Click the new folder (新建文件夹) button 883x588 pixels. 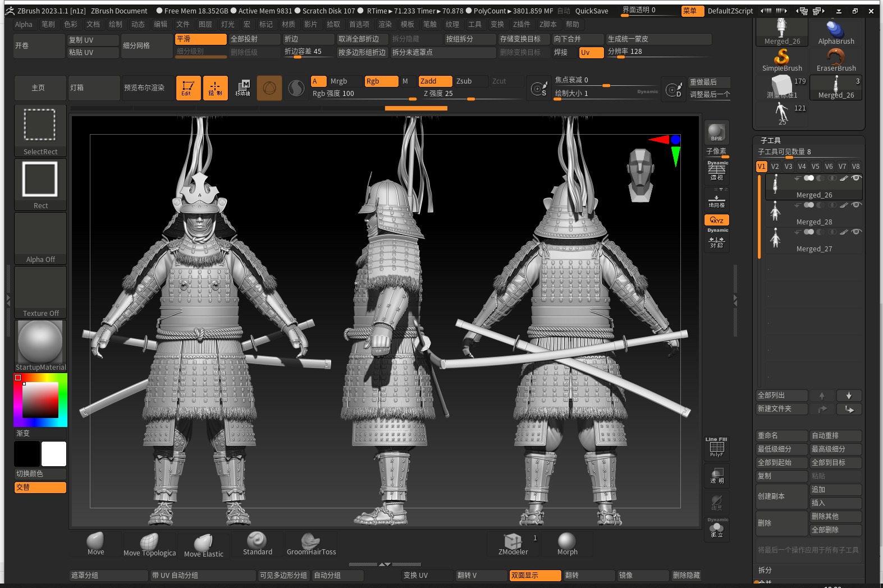pyautogui.click(x=781, y=409)
